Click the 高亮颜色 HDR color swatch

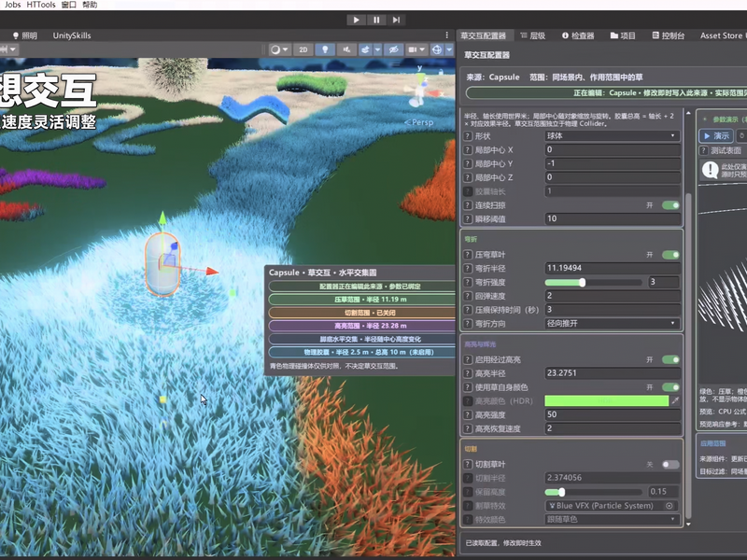[606, 401]
